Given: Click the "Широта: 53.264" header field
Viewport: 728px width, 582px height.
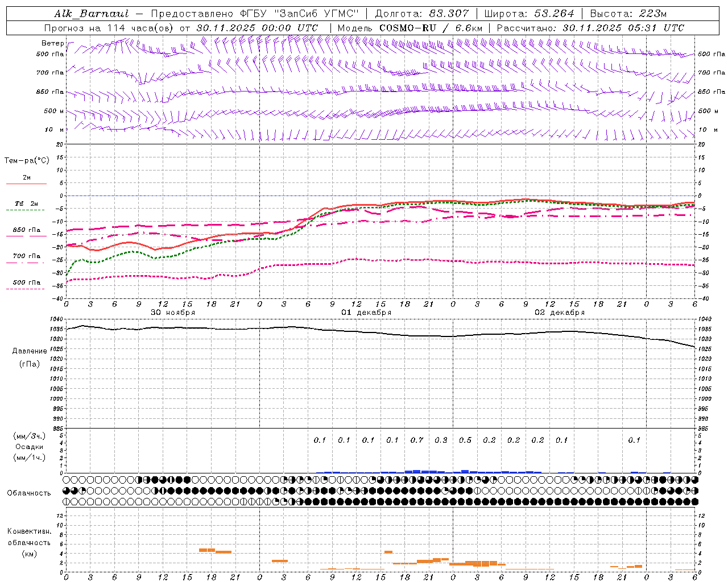Looking at the screenshot, I should click(528, 14).
